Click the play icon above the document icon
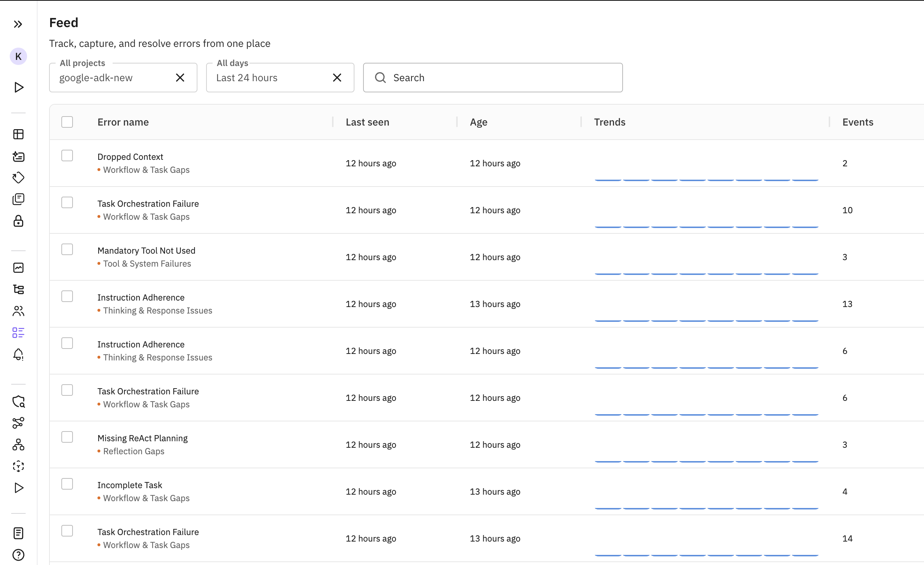This screenshot has height=565, width=924. (x=18, y=488)
